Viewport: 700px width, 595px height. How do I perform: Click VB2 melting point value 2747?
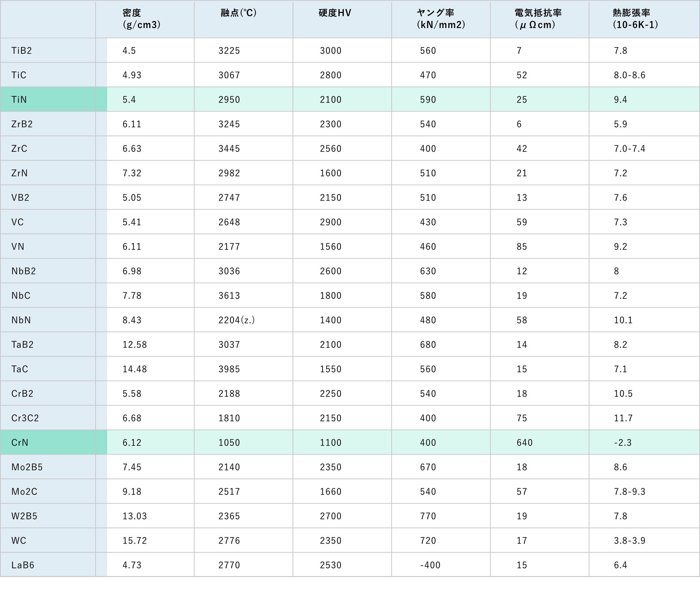pos(229,198)
